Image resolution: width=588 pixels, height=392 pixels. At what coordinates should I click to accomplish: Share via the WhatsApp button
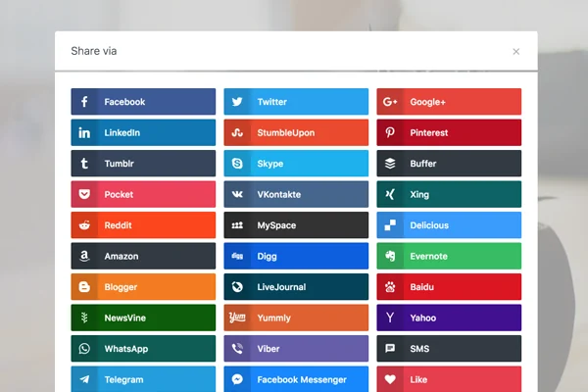tap(143, 349)
